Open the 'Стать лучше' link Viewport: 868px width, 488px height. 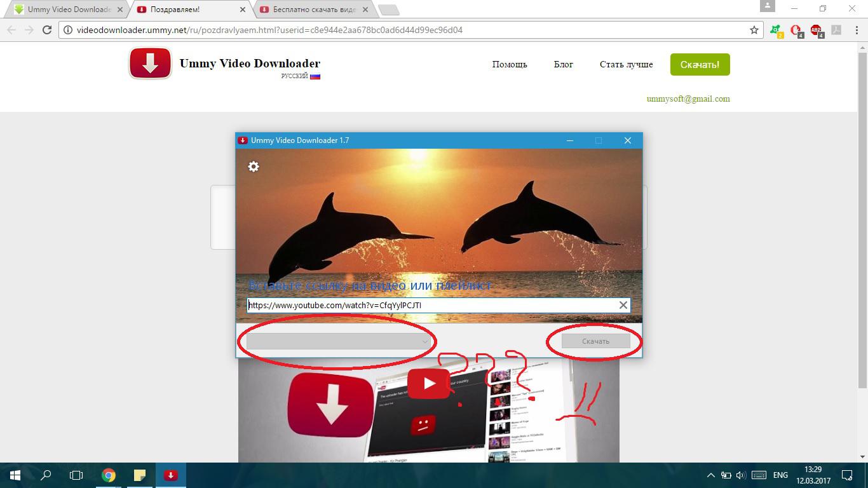point(626,64)
